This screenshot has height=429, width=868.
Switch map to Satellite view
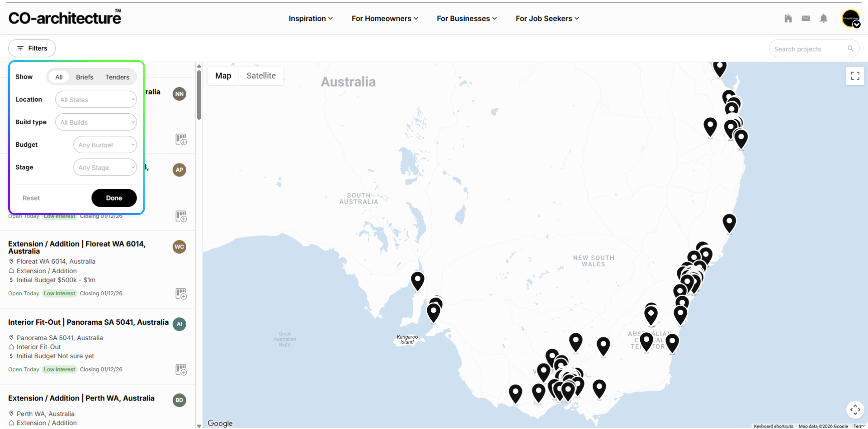click(261, 76)
